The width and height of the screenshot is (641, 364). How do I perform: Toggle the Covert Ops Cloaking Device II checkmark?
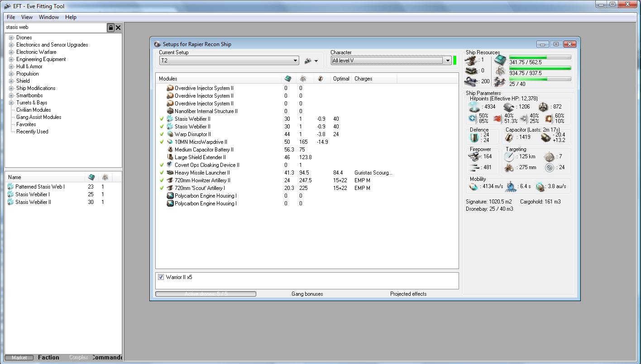[x=162, y=165]
